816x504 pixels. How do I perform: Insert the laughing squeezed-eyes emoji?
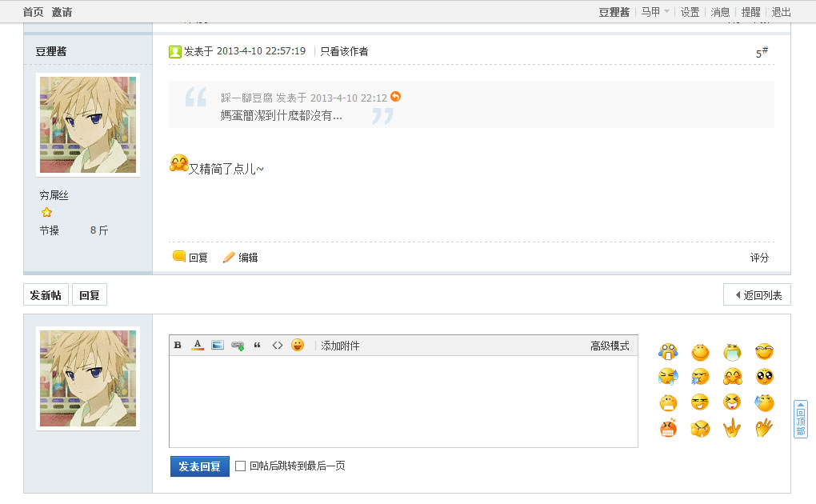pos(732,402)
